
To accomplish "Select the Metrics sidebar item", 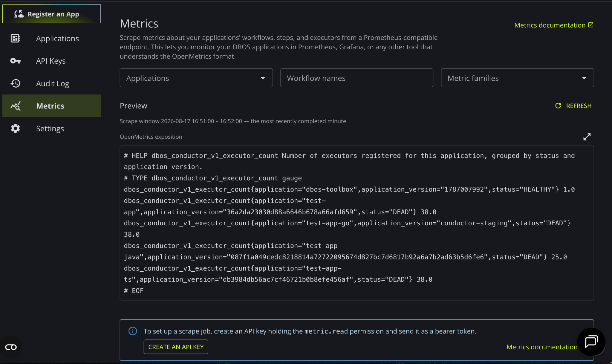I will [52, 106].
